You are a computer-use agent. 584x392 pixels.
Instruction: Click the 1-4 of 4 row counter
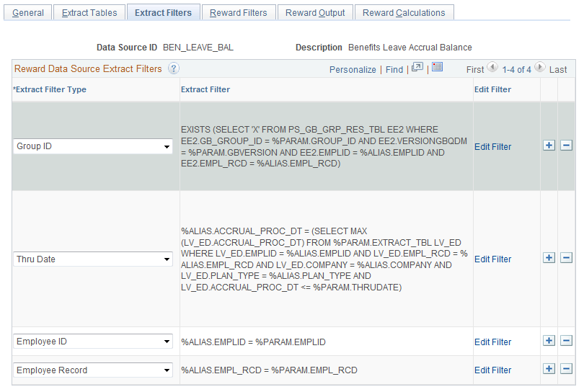(516, 70)
